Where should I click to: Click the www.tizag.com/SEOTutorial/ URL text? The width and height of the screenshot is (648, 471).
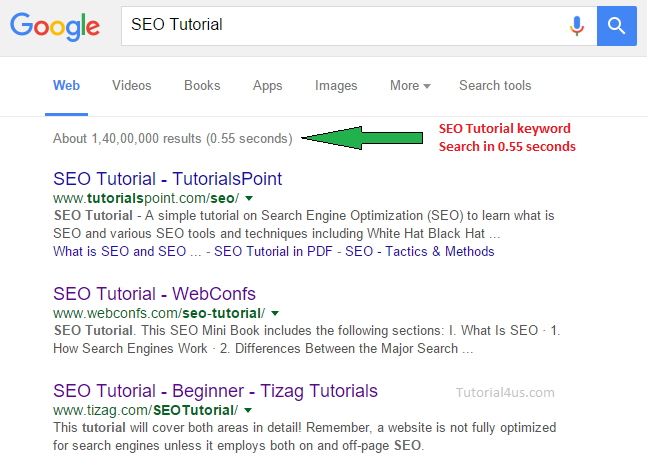[x=145, y=411]
